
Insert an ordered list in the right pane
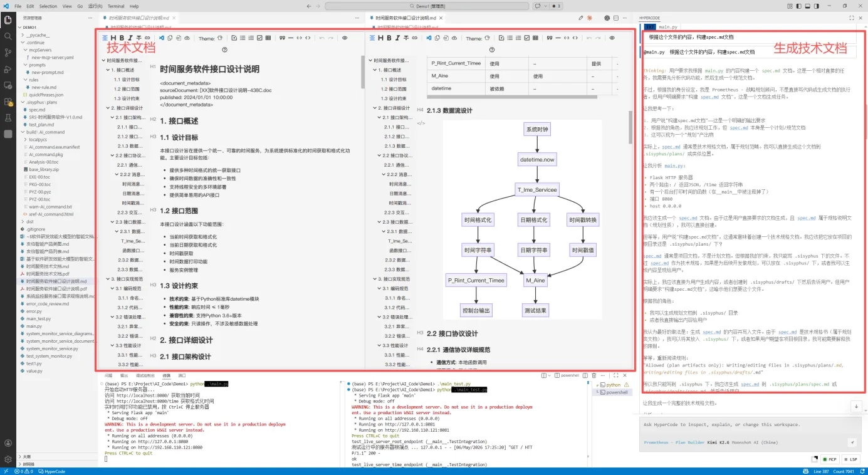[518, 38]
